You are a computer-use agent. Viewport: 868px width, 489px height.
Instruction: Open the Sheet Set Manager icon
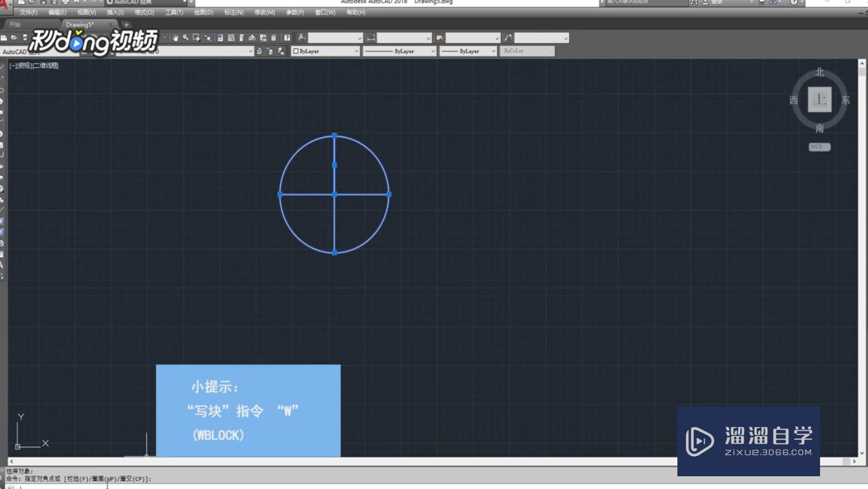tap(253, 38)
